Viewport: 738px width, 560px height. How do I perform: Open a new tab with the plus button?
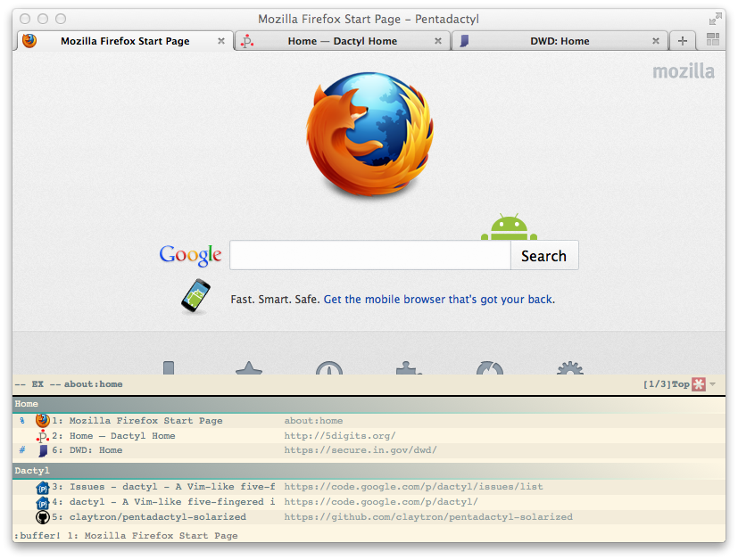tap(683, 41)
